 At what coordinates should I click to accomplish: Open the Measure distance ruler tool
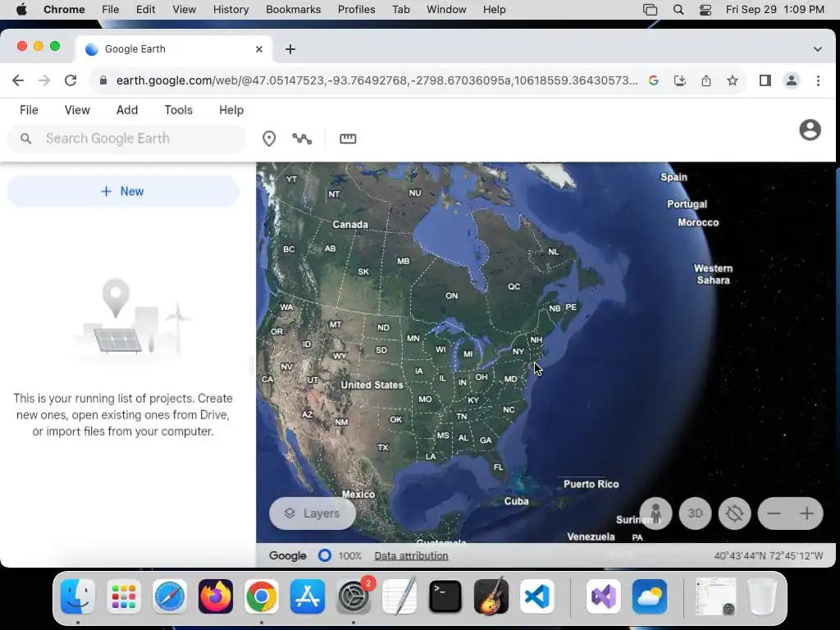point(348,139)
